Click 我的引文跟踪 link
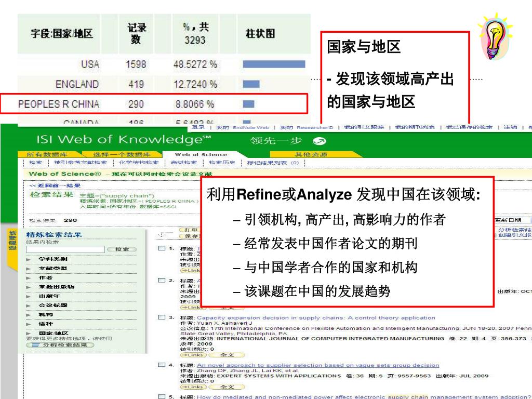 pos(364,127)
